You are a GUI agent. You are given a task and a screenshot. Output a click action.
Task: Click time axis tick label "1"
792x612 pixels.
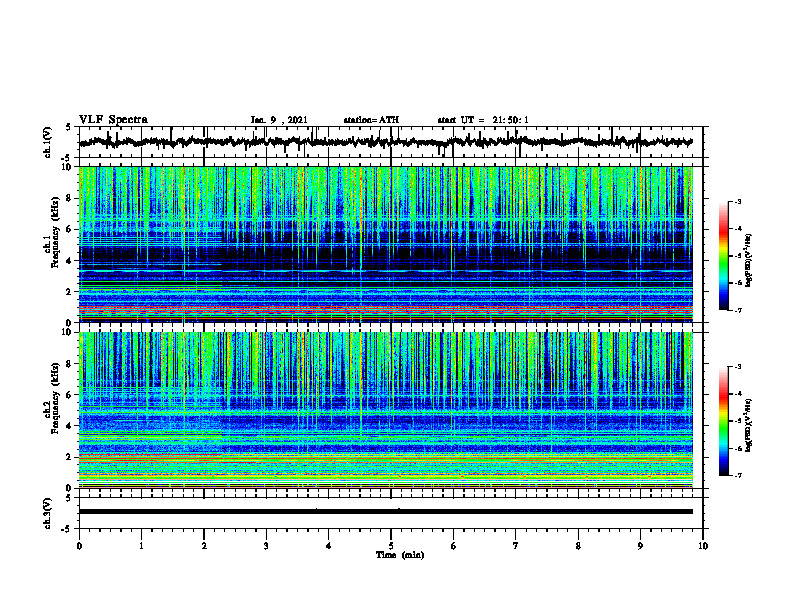pos(141,546)
